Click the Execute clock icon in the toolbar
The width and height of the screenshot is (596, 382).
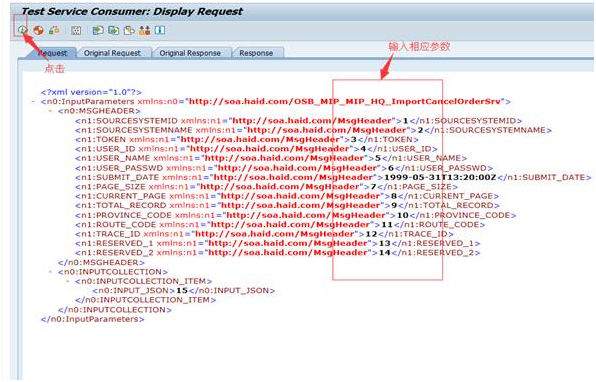tap(23, 30)
